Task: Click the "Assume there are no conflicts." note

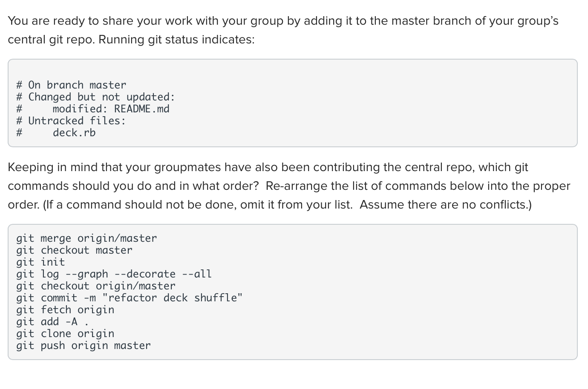Action: pos(445,205)
